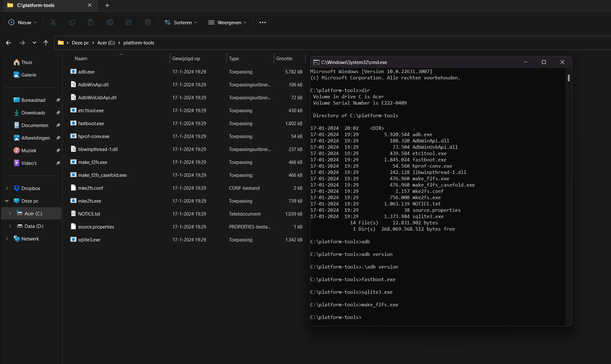Toggle the pin next to Bureaublad

click(x=58, y=100)
